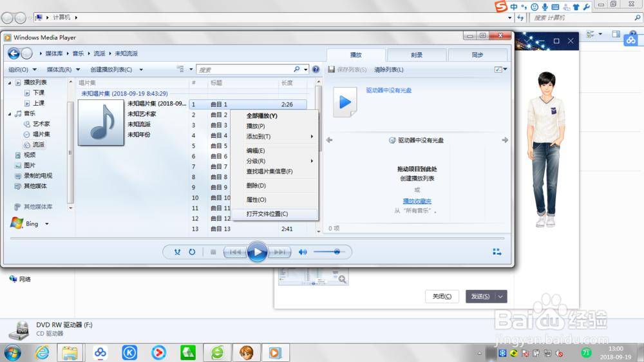Click the playback seek bar
The image size is (644, 362).
[257, 238]
